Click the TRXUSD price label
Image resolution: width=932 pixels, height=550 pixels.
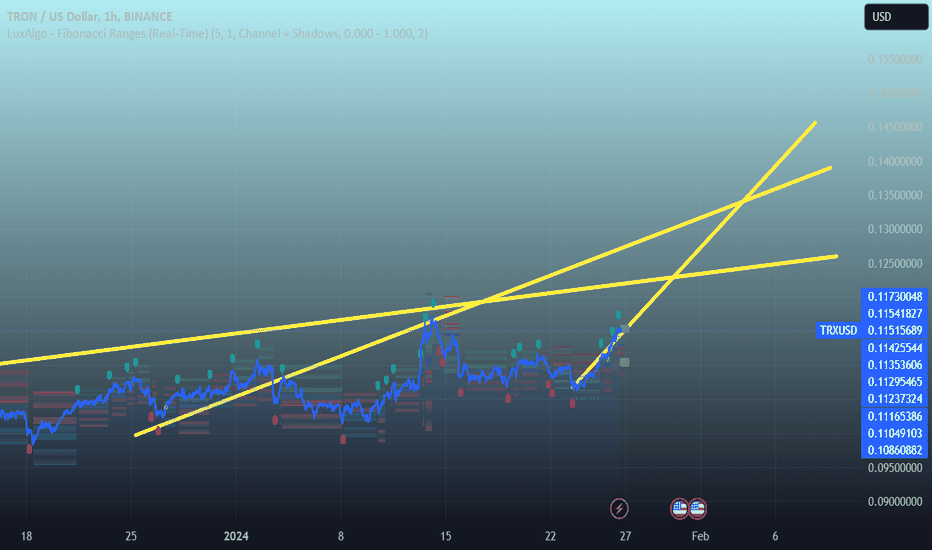pyautogui.click(x=838, y=331)
